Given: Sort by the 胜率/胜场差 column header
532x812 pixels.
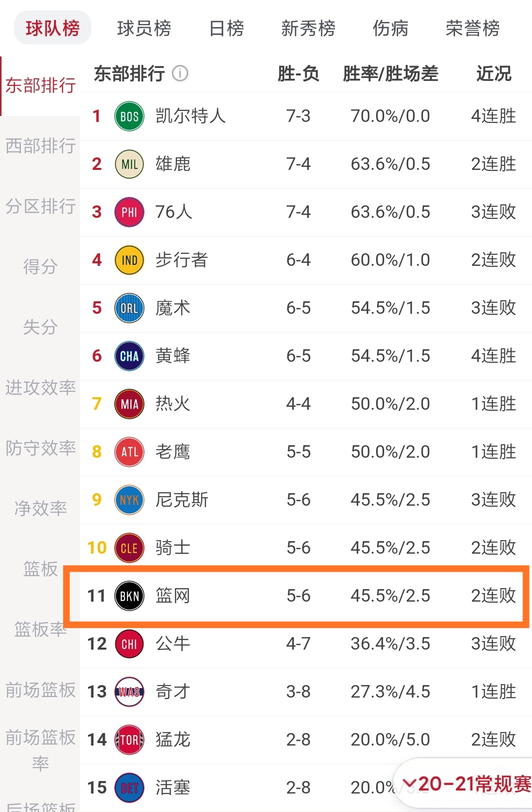Looking at the screenshot, I should pos(390,73).
